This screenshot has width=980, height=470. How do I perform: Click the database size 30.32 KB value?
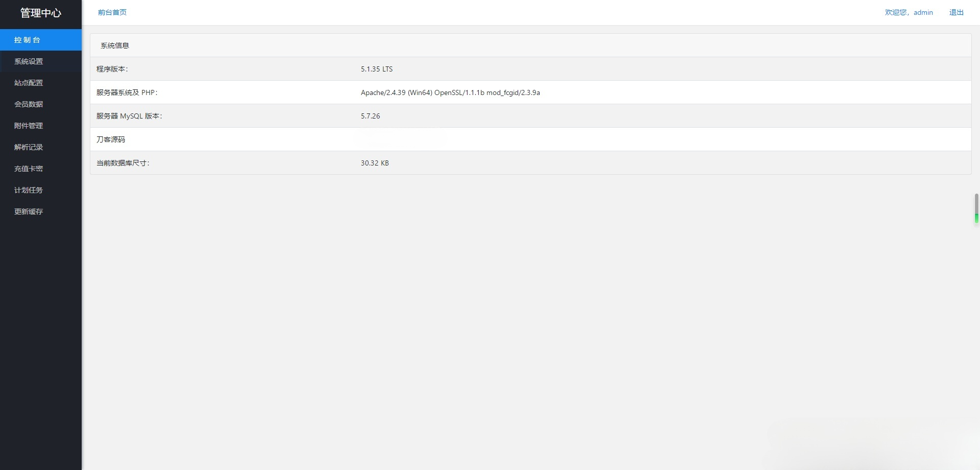375,163
